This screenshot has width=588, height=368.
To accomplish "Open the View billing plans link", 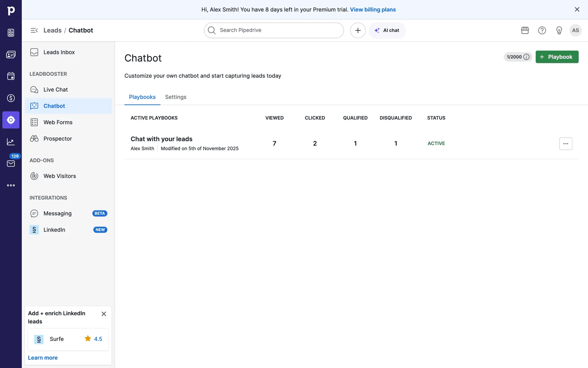I will coord(373,10).
